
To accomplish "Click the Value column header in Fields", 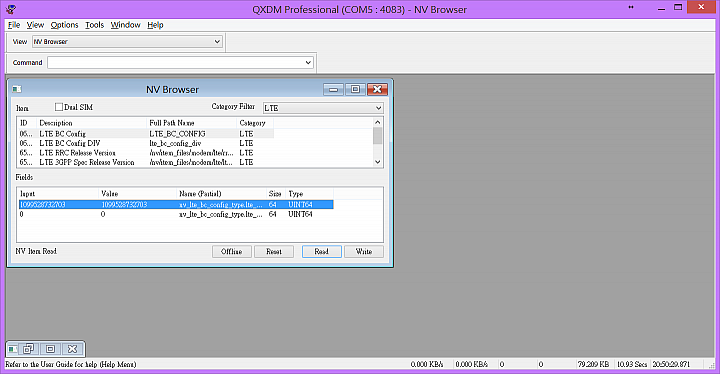I will tap(137, 194).
